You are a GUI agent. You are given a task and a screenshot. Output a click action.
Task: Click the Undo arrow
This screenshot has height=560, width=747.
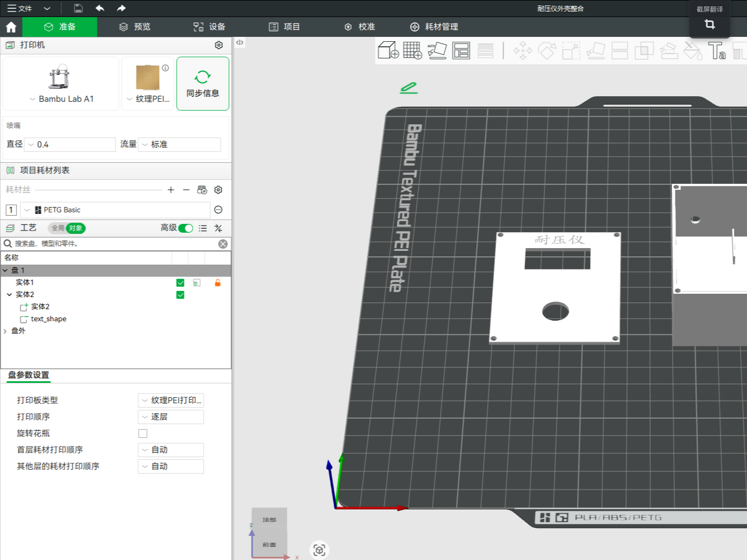pos(100,8)
